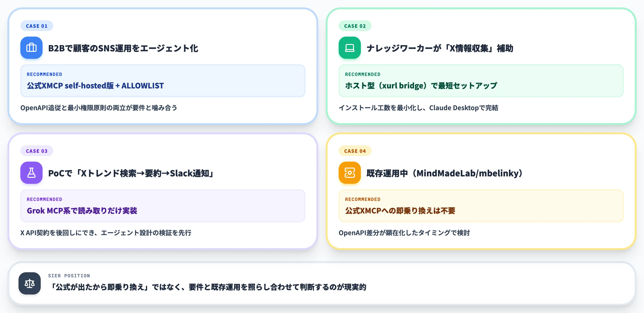
Task: Click heading ナレッジワーカーが「X情報収集」補助
Action: [440, 48]
